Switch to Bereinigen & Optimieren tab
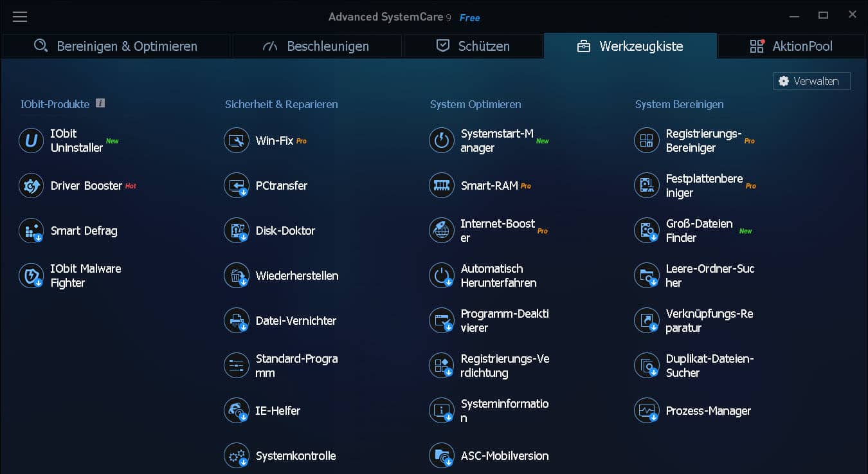The width and height of the screenshot is (868, 474). pyautogui.click(x=116, y=46)
